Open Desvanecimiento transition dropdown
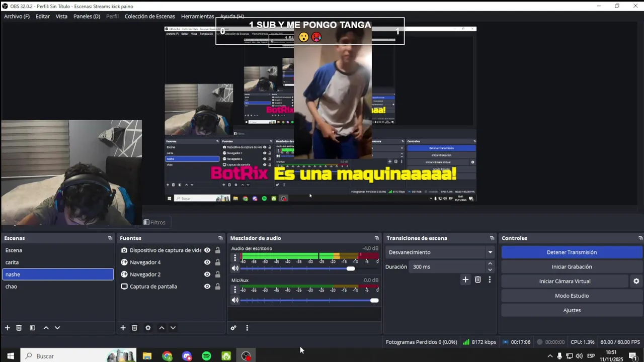This screenshot has width=644, height=362. [440, 252]
